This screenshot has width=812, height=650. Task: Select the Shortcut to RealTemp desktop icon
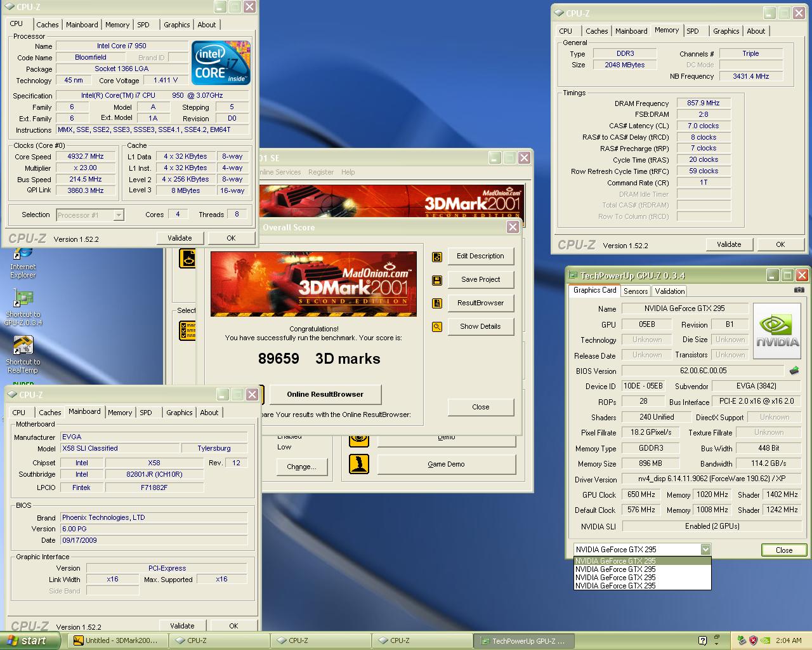23,354
